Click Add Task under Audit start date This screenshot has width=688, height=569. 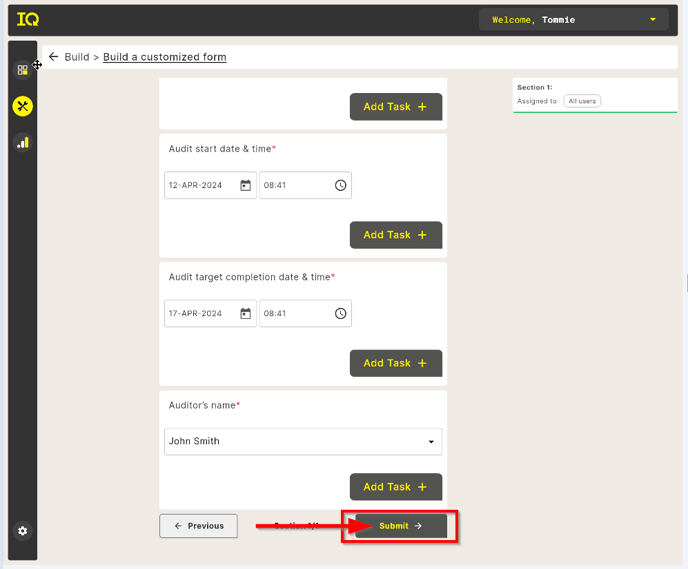coord(395,235)
